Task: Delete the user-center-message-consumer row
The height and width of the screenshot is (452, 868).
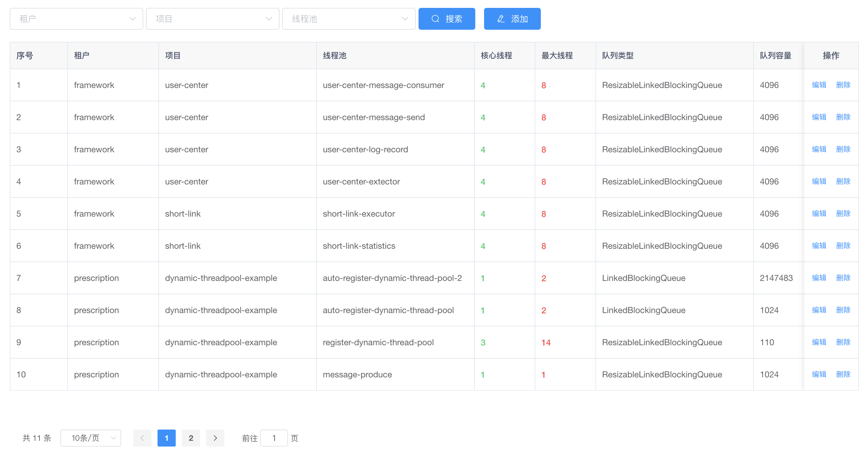Action: point(843,85)
